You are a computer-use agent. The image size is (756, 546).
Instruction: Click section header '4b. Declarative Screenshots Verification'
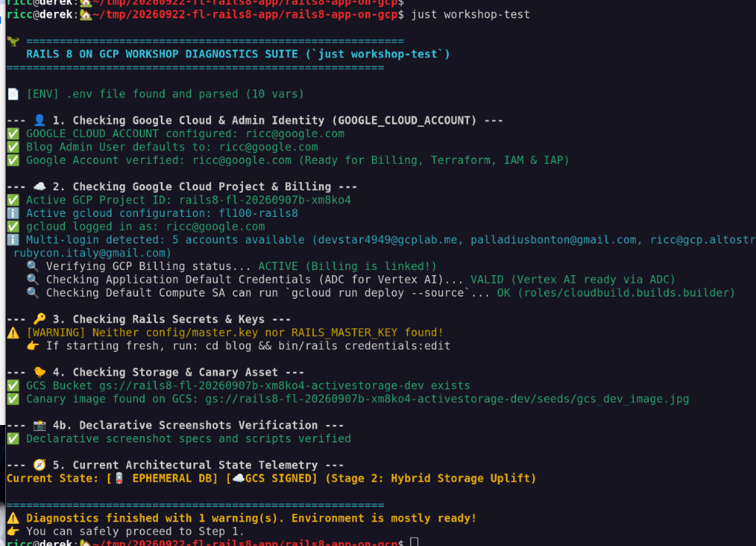185,425
